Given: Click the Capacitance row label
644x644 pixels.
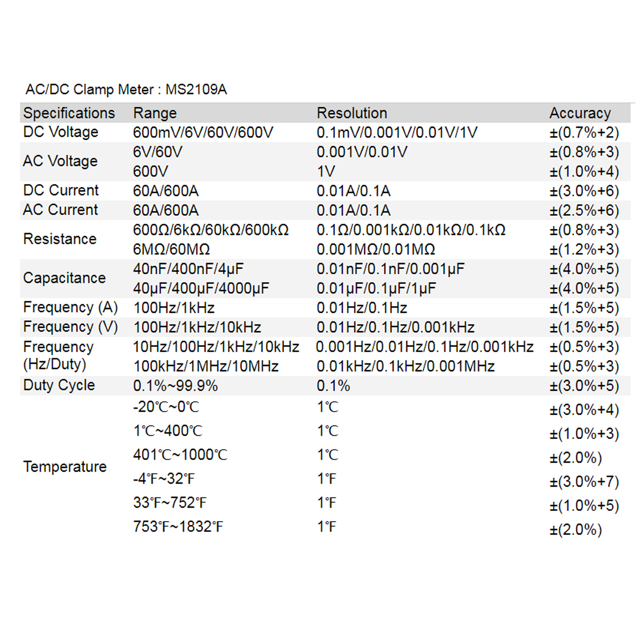Looking at the screenshot, I should coord(64,278).
